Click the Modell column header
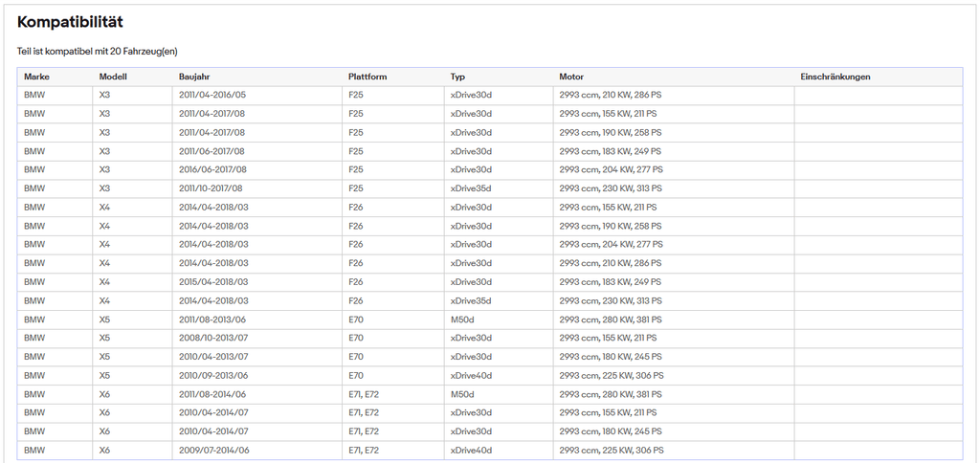 coord(113,77)
